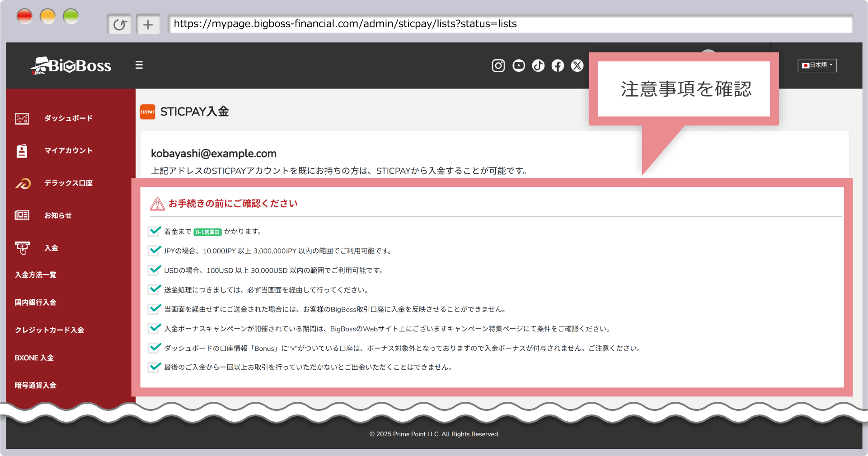Viewport: 868px width, 456px height.
Task: Expand the マイアカウント menu
Action: coord(68,150)
